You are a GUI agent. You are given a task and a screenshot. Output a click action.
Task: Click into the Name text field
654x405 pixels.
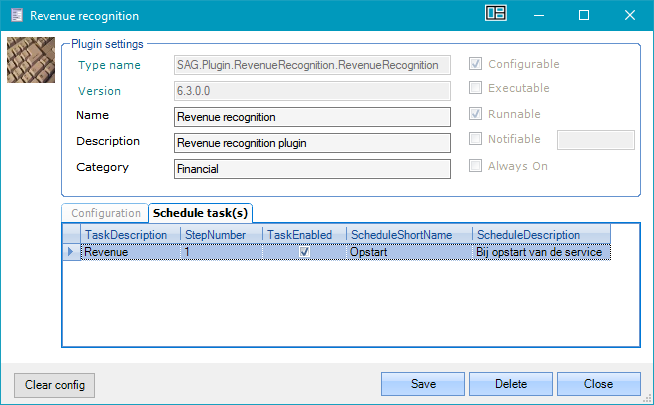tap(311, 116)
